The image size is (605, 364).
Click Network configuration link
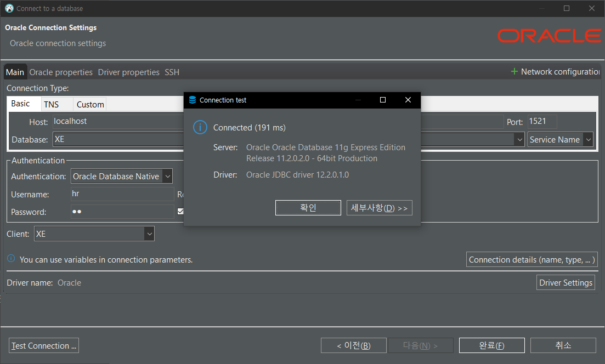pos(560,72)
